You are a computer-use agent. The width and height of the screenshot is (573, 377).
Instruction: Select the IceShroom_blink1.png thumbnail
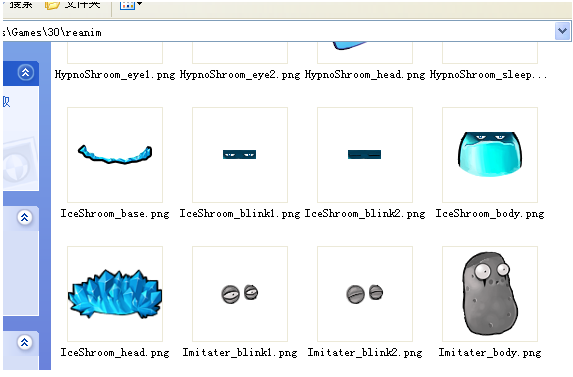tap(240, 155)
